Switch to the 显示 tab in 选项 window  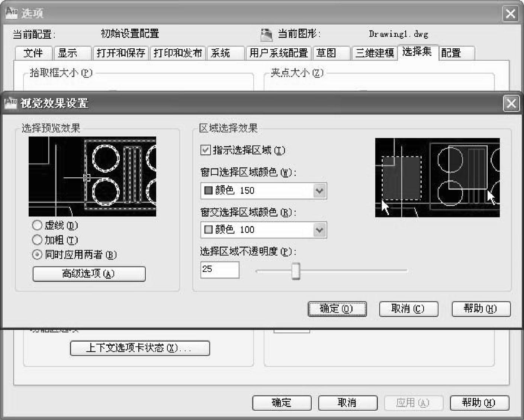[72, 53]
